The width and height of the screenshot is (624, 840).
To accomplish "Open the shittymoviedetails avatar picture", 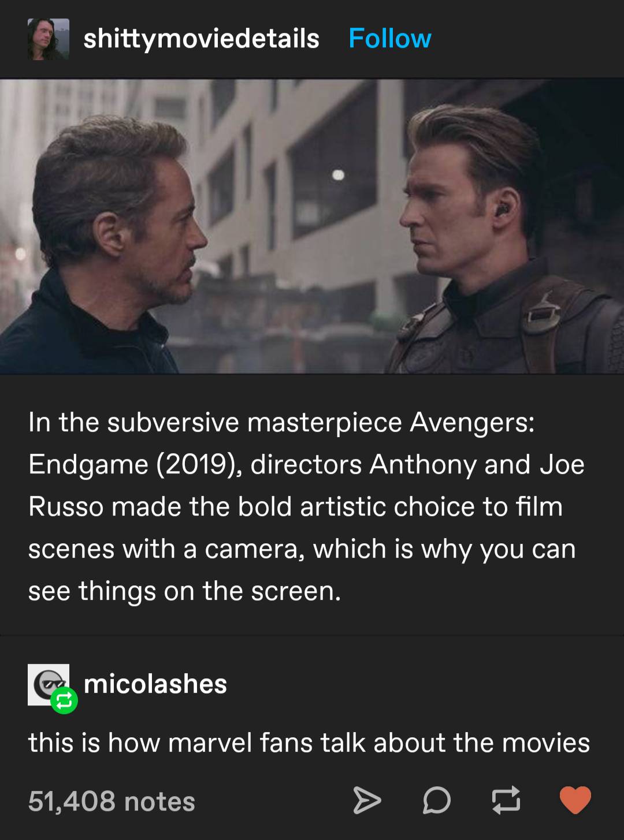I will tap(49, 39).
